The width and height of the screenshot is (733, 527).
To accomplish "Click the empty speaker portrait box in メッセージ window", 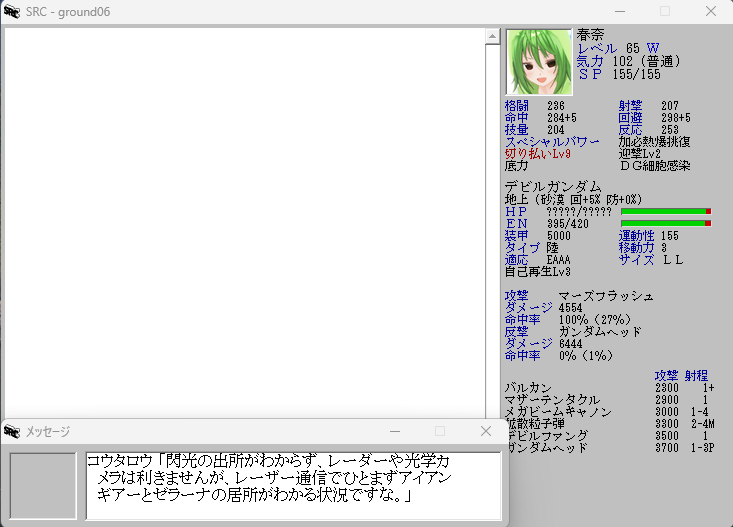I will (43, 485).
